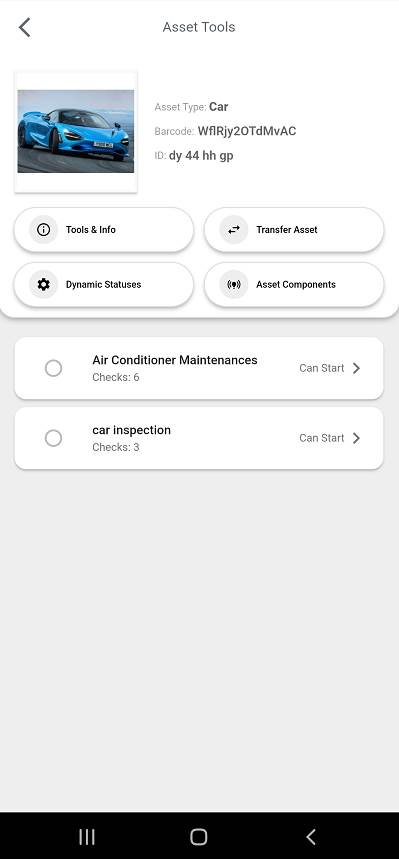Tap the gear icon in Dynamic Statuses
Viewport: 399px width, 859px height.
click(43, 284)
